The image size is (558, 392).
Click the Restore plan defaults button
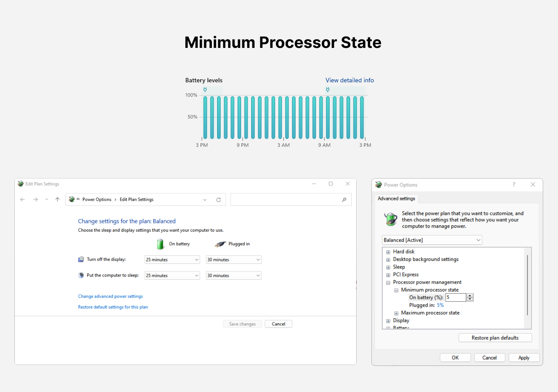495,338
